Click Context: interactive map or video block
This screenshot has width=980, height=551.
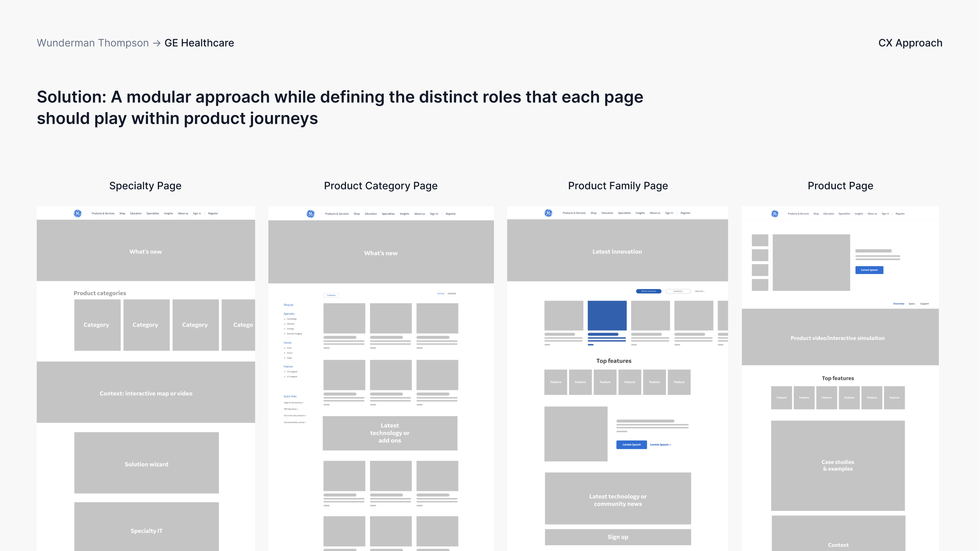point(146,392)
